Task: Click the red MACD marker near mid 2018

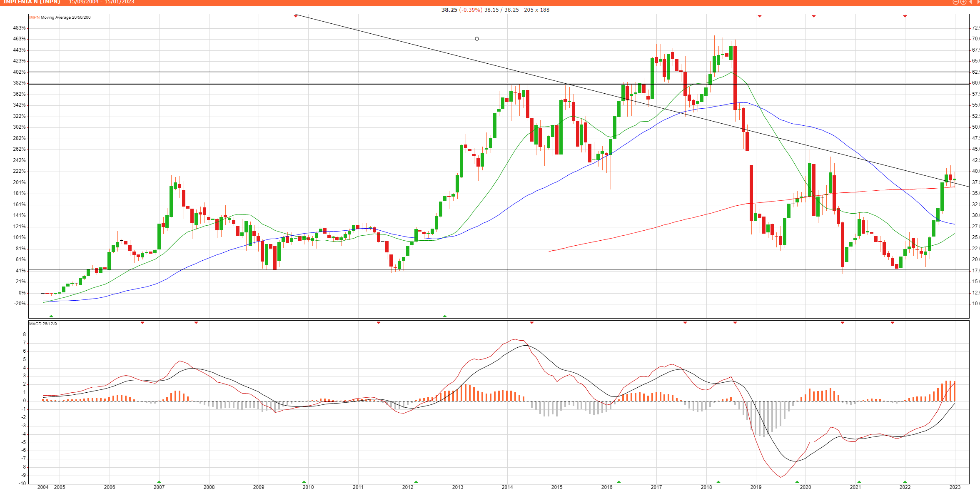Action: click(x=735, y=322)
